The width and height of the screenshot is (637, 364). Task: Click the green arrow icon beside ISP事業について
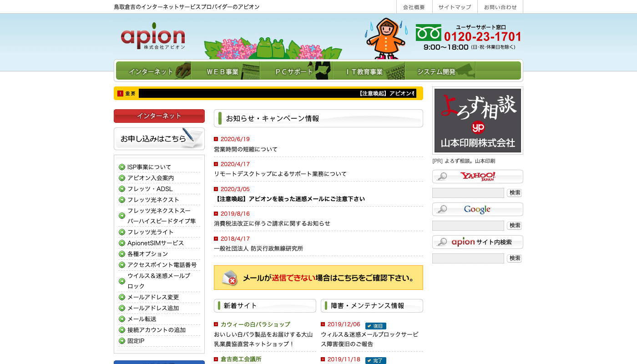(122, 167)
